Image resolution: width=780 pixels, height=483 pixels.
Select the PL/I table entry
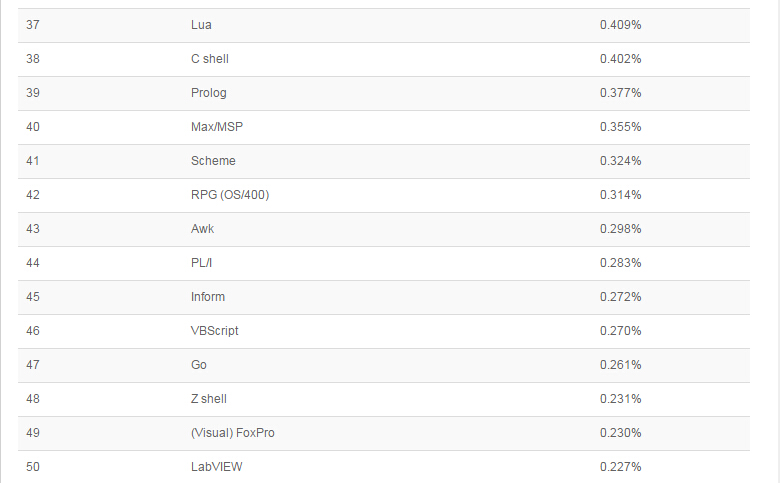204,263
